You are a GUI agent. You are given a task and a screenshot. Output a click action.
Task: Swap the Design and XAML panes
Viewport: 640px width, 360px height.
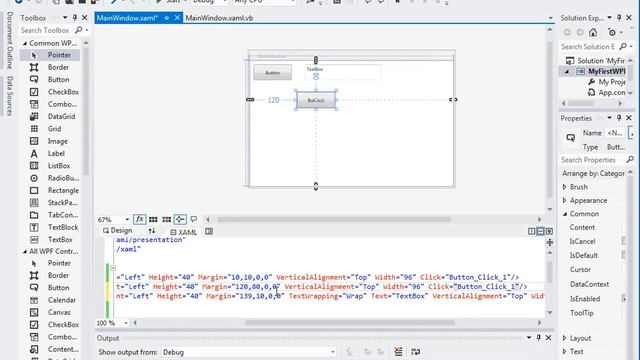[x=152, y=231]
